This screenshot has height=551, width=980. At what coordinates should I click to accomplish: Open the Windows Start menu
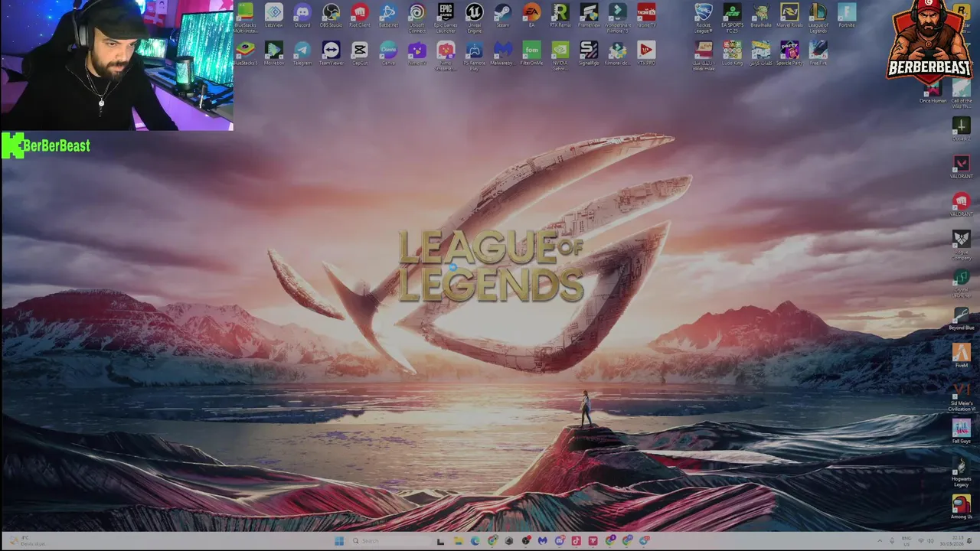339,541
